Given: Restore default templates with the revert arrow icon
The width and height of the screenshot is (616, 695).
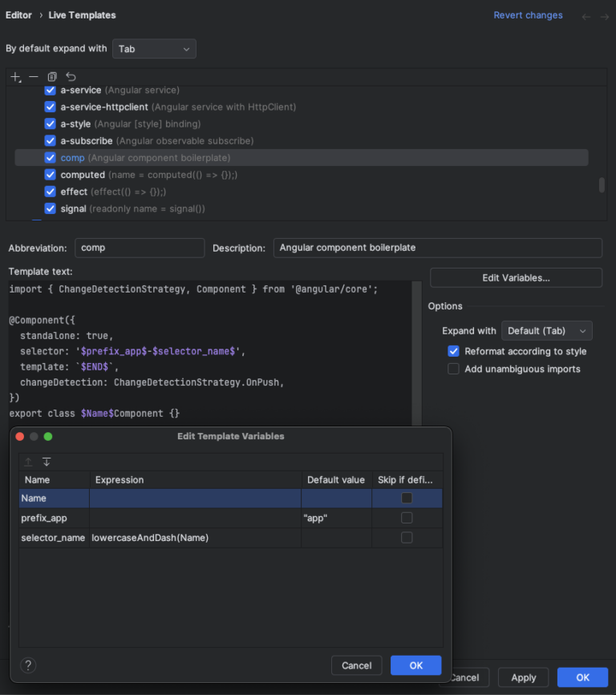Looking at the screenshot, I should pyautogui.click(x=70, y=76).
